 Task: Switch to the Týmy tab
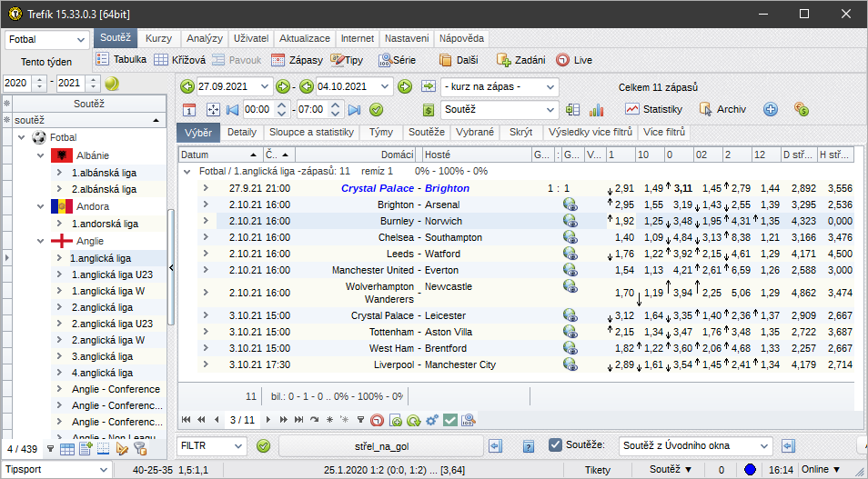381,132
